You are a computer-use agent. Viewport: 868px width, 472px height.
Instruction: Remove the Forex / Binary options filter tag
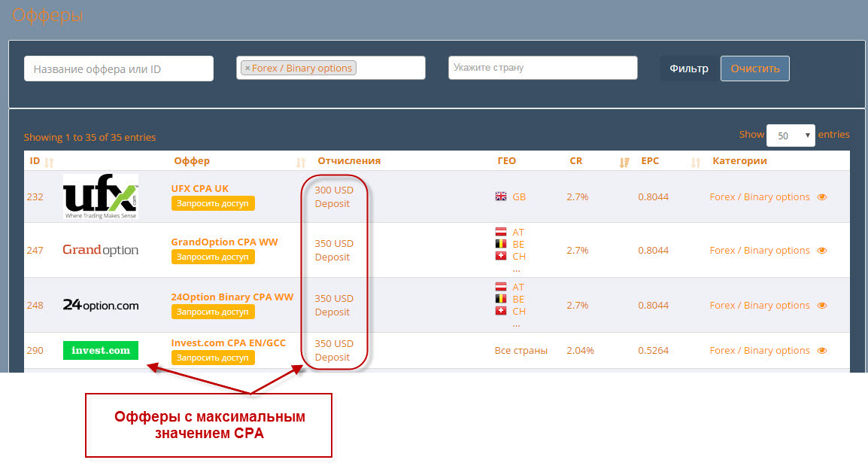click(x=247, y=69)
